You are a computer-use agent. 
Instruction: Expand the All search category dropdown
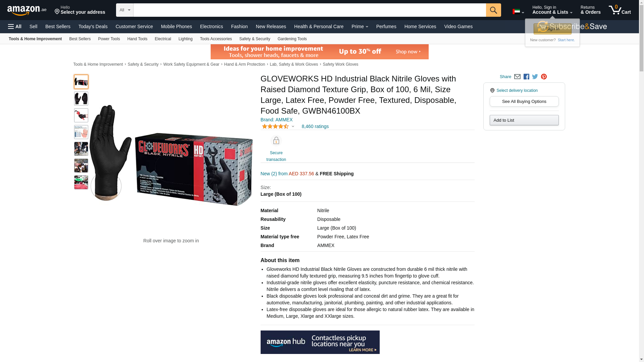[125, 10]
